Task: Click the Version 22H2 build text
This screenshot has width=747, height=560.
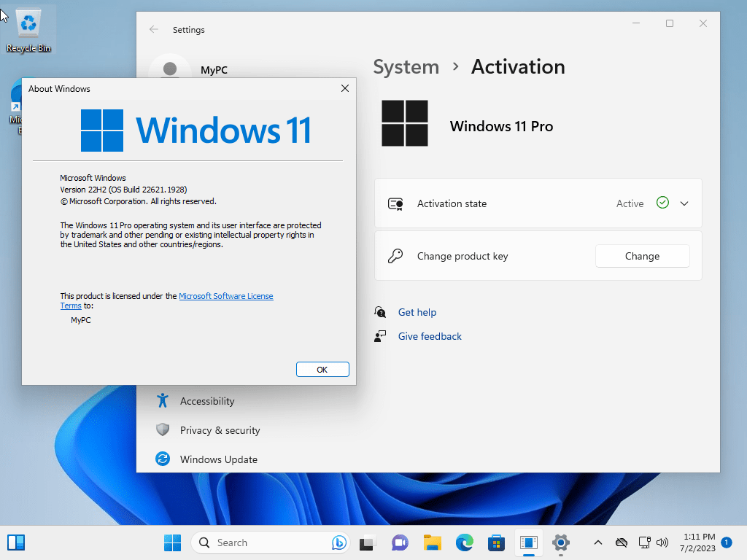Action: (123, 190)
